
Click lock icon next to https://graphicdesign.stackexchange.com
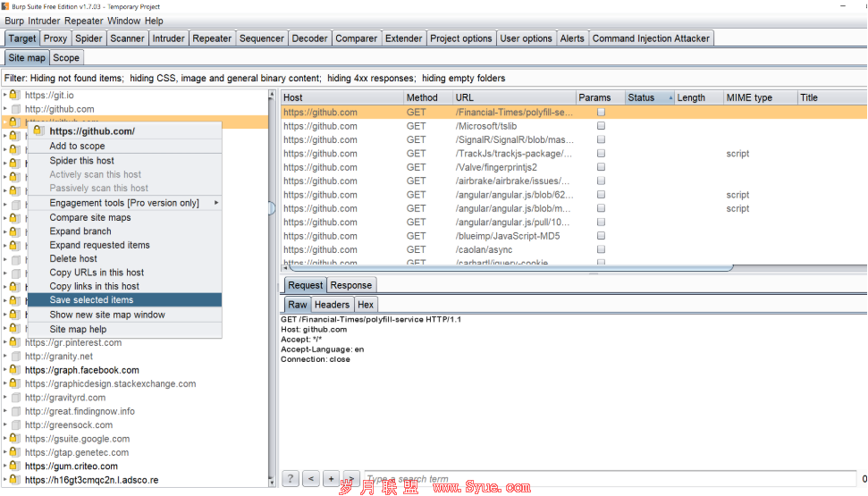pos(14,383)
